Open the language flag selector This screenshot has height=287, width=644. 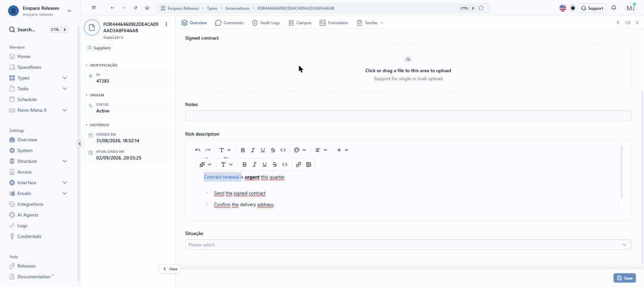point(563,8)
